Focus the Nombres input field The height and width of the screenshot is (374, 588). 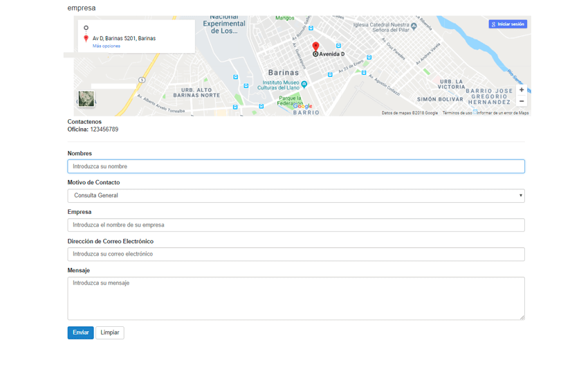pos(296,166)
